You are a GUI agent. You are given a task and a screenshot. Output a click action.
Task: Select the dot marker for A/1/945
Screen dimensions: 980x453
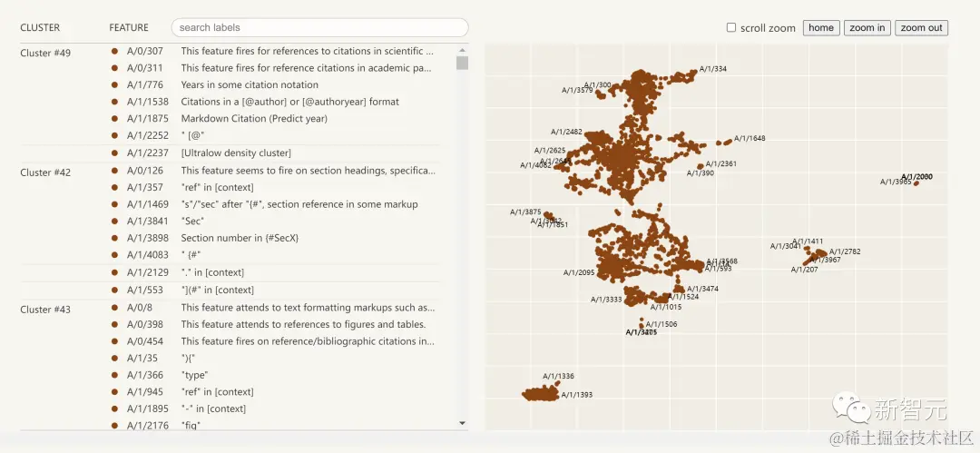tap(114, 392)
